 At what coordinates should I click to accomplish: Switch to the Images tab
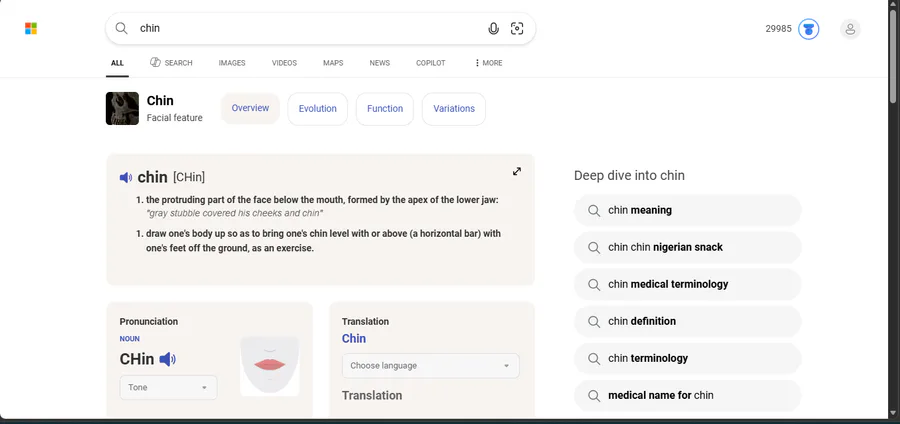(x=232, y=63)
